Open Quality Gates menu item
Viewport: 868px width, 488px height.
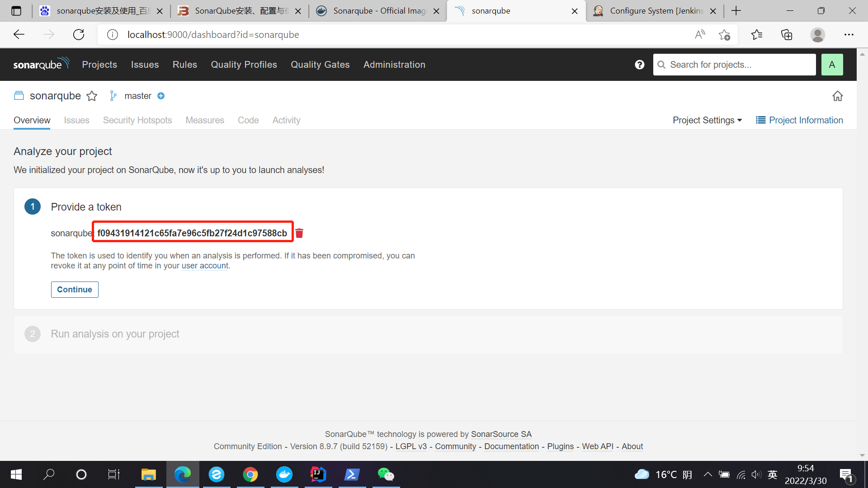tap(320, 64)
